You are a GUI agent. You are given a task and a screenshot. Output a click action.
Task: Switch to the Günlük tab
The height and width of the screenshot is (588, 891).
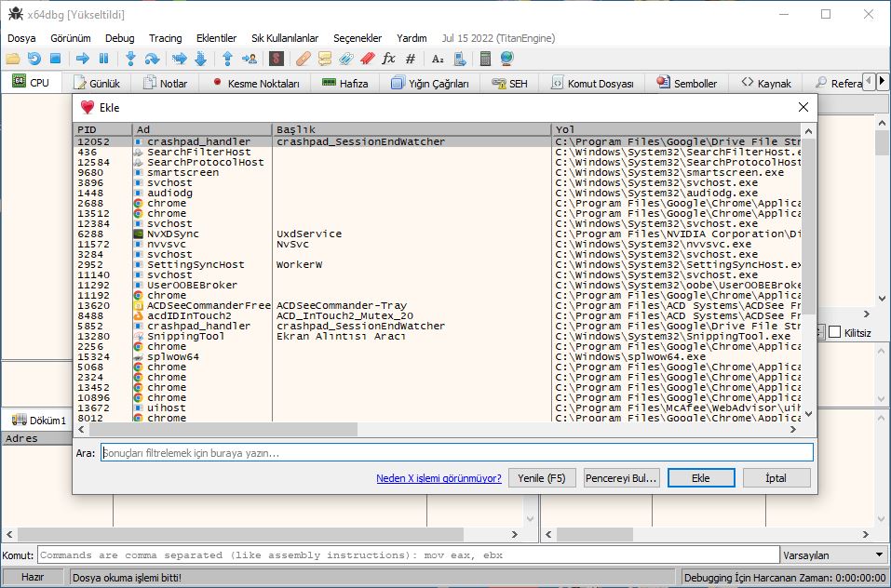(97, 84)
